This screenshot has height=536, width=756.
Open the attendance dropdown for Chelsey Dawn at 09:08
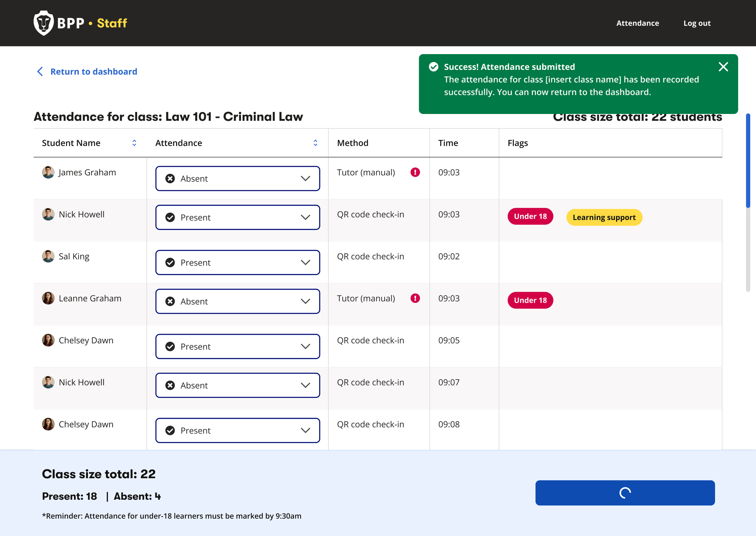[x=238, y=430]
